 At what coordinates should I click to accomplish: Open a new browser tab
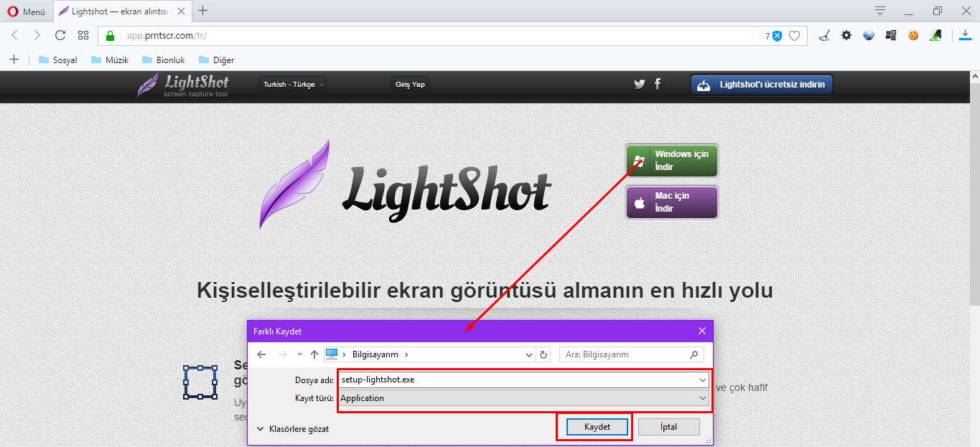tap(203, 11)
